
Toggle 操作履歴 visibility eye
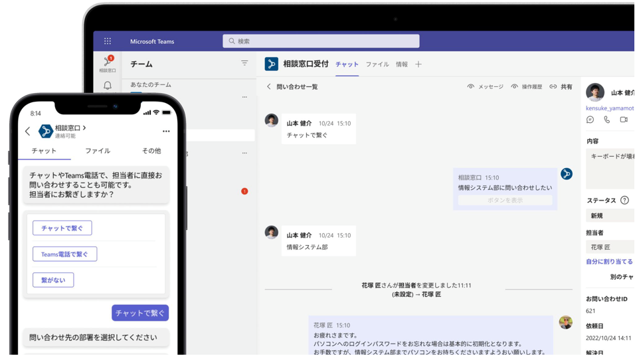tap(515, 87)
